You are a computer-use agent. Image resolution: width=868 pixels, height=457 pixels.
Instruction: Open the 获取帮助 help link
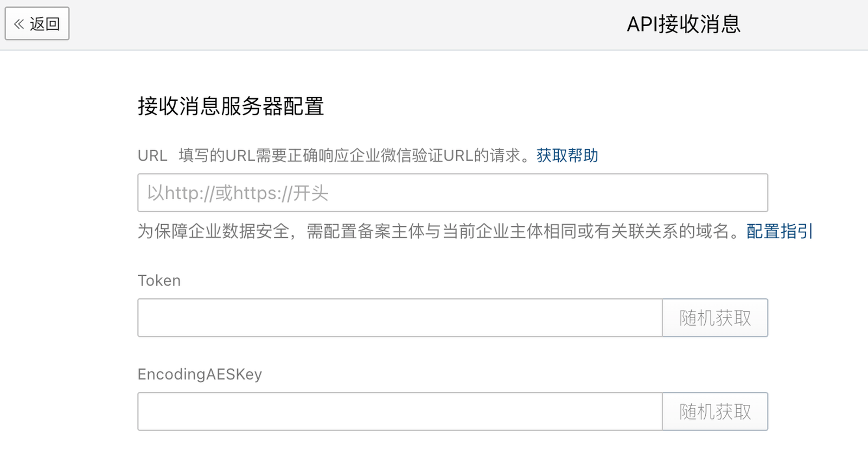(x=567, y=156)
